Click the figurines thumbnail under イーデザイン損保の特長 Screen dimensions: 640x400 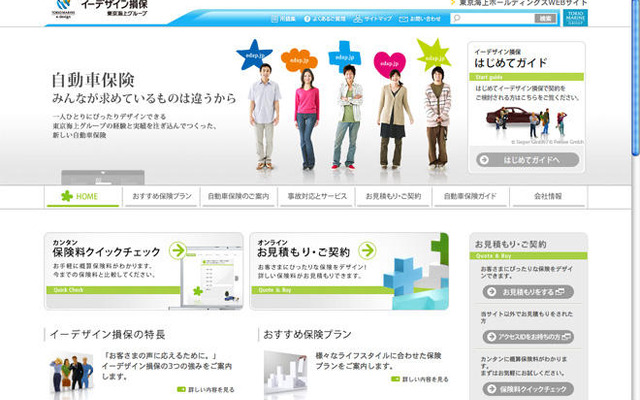pyautogui.click(x=71, y=373)
